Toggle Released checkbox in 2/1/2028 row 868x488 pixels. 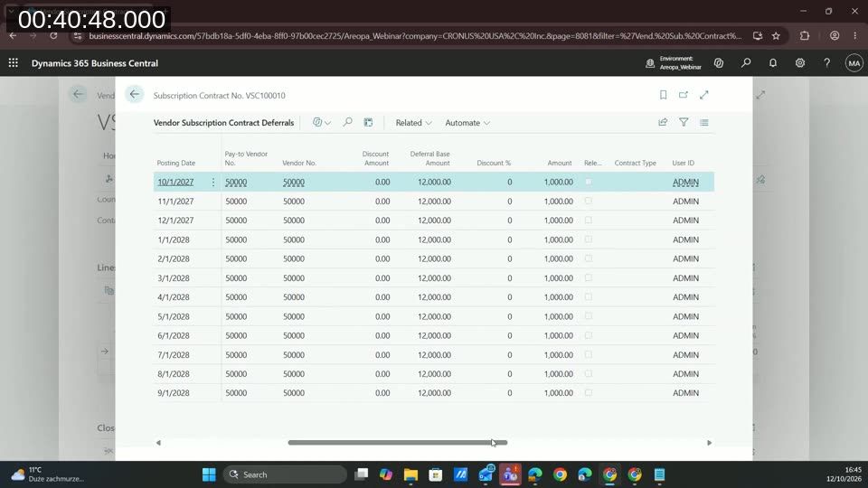coord(589,258)
